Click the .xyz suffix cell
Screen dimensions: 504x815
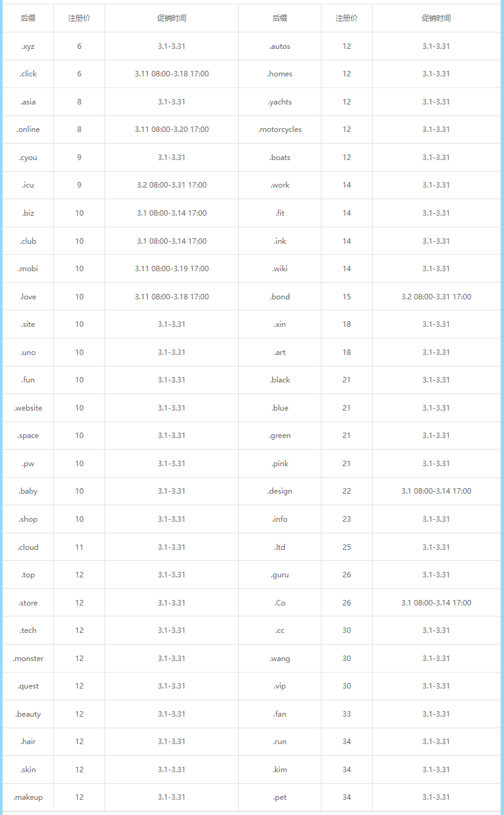(x=28, y=46)
